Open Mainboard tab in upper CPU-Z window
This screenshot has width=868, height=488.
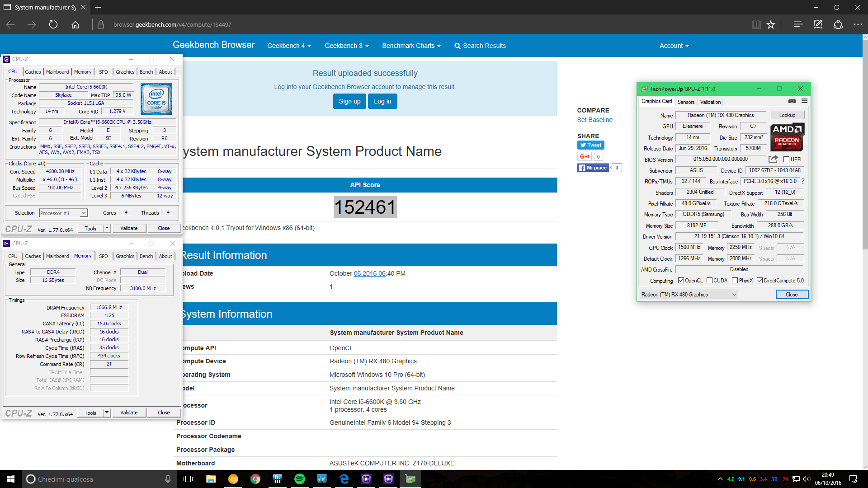[x=57, y=72]
